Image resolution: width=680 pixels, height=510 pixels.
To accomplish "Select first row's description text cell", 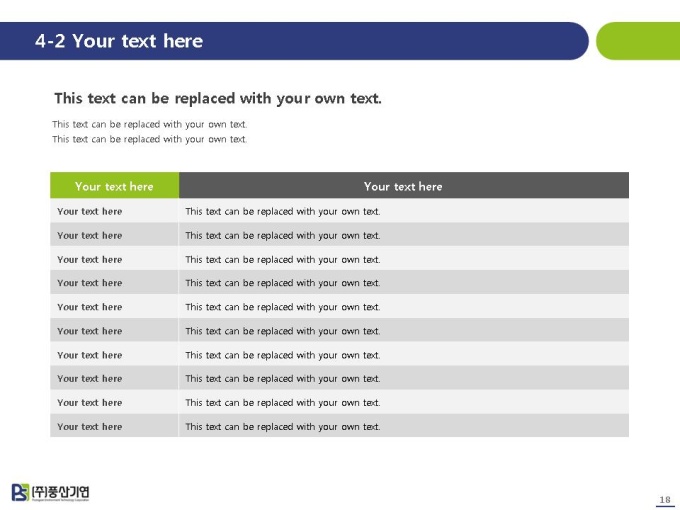I will pyautogui.click(x=404, y=211).
